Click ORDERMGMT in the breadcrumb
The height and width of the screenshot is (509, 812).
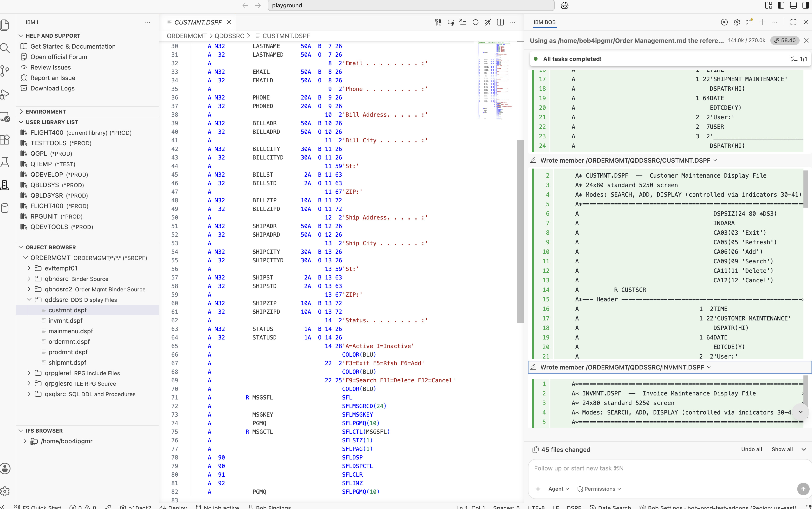click(187, 36)
